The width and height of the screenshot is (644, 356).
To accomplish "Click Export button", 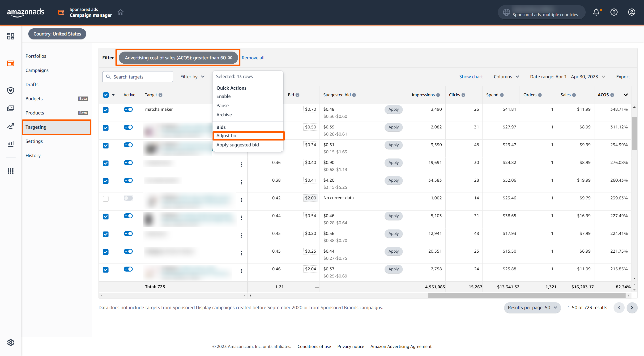I will click(622, 76).
